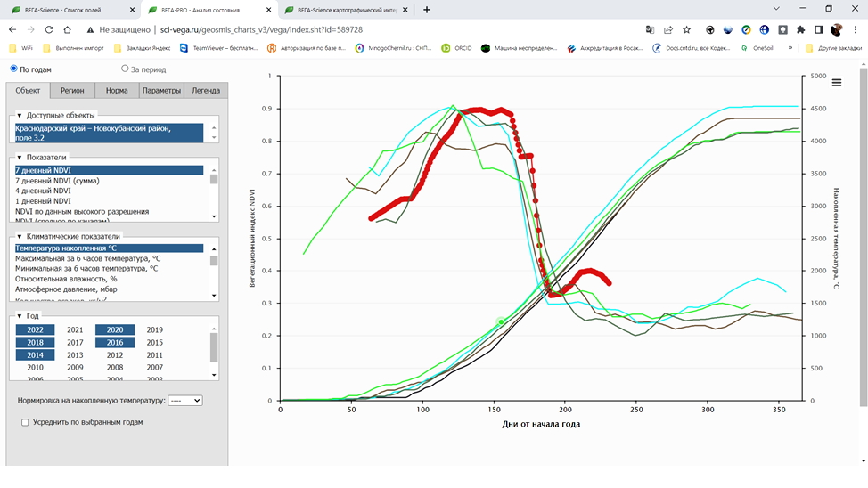Screen dimensions: 868x488
Task: Enable Усреднить по выбранным годам checkbox
Action: (x=25, y=422)
